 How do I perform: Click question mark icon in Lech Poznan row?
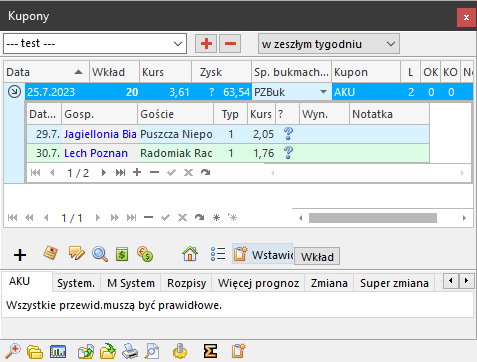288,153
